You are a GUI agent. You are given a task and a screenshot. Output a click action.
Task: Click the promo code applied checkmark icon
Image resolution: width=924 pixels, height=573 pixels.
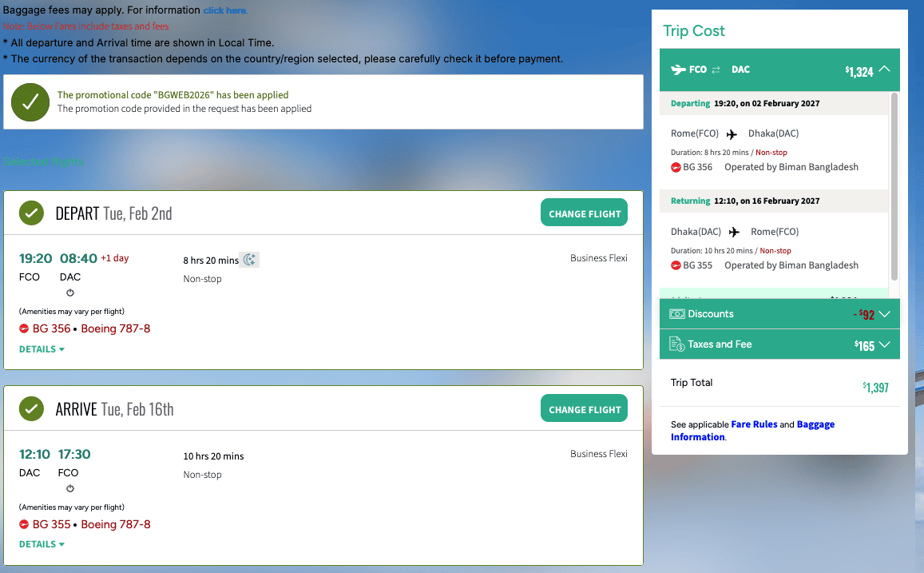click(x=30, y=102)
